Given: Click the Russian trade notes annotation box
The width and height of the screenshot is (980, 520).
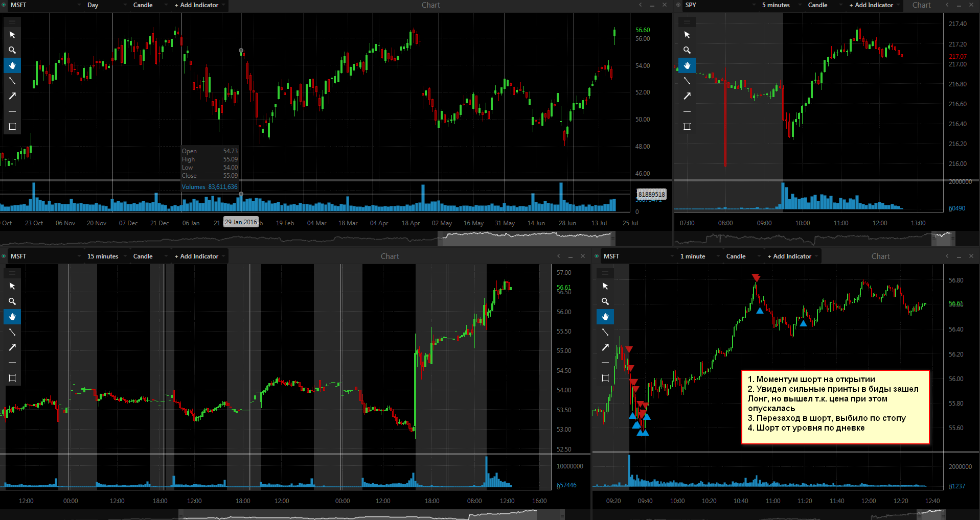Looking at the screenshot, I should [835, 407].
